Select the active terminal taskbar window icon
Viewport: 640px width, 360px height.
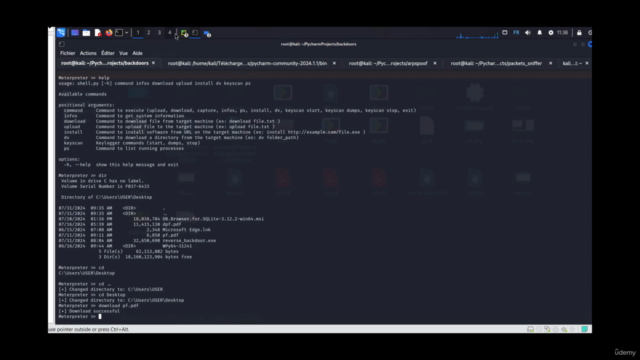[x=195, y=33]
